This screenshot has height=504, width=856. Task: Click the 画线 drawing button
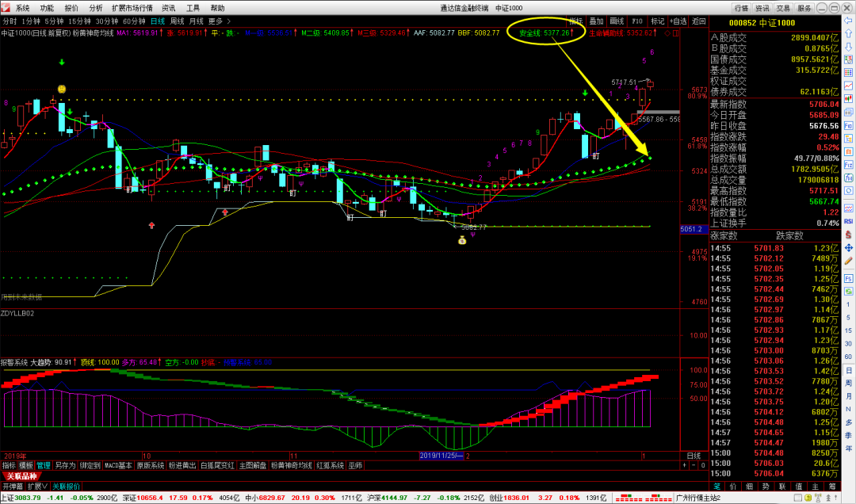tap(617, 21)
